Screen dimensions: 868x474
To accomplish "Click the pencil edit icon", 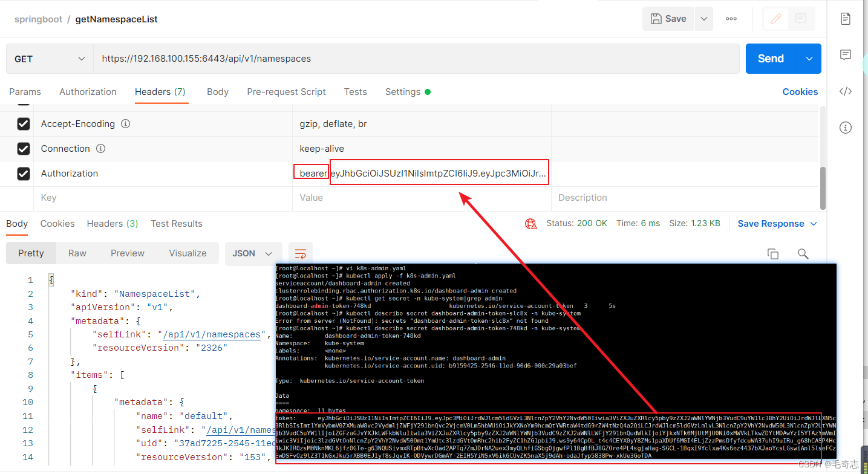I will 776,19.
